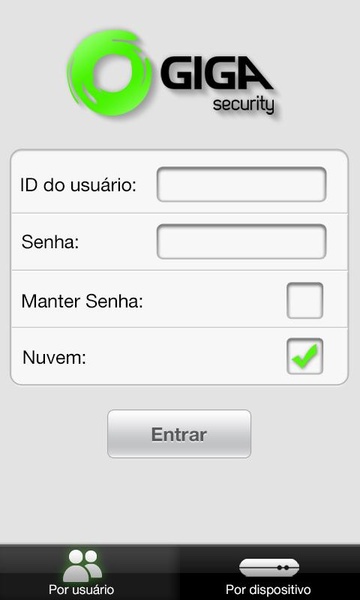Image resolution: width=360 pixels, height=600 pixels.
Task: Click the 'Por usuário' tab caption
Action: 81,589
